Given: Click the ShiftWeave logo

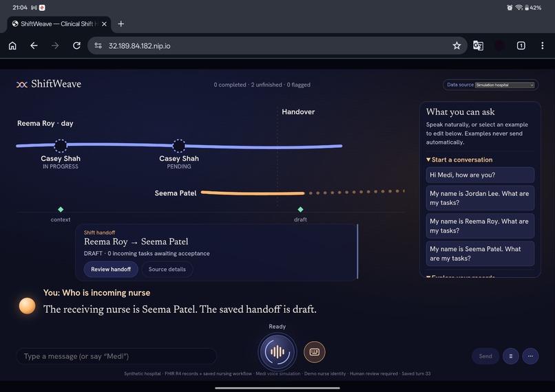Looking at the screenshot, I should [49, 84].
